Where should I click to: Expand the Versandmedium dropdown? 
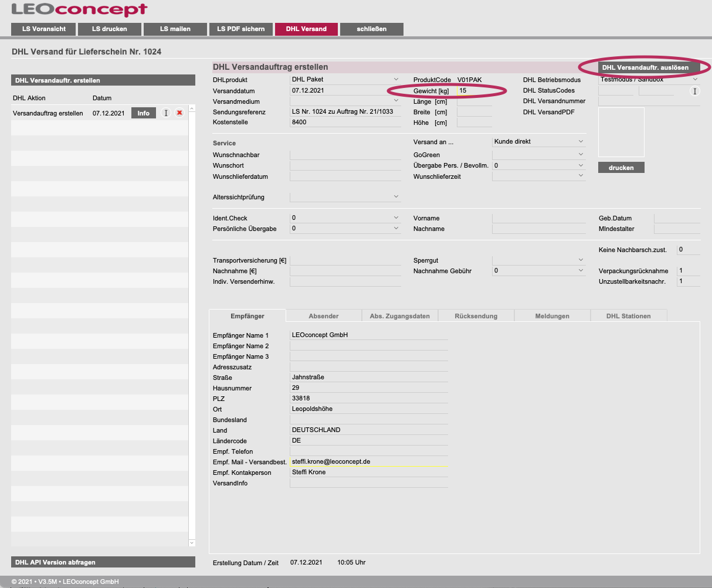396,101
